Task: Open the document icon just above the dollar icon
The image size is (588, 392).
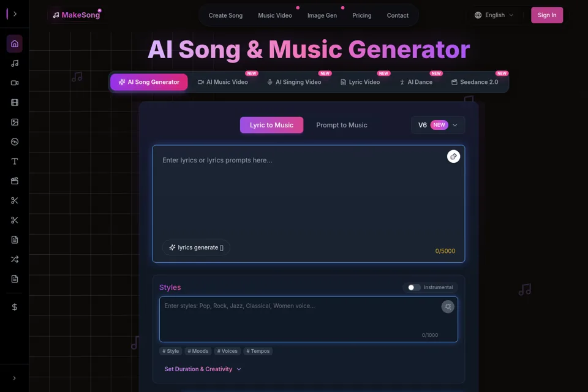Action: (x=15, y=279)
